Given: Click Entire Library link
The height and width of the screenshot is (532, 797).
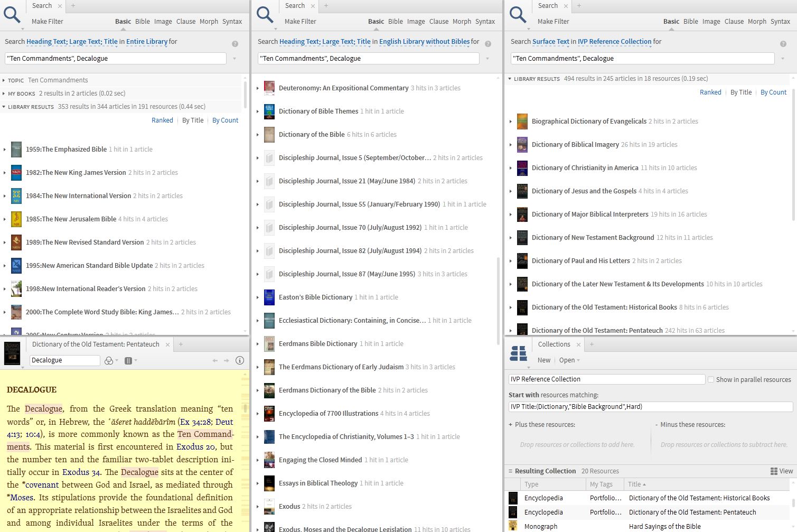Looking at the screenshot, I should (x=147, y=42).
